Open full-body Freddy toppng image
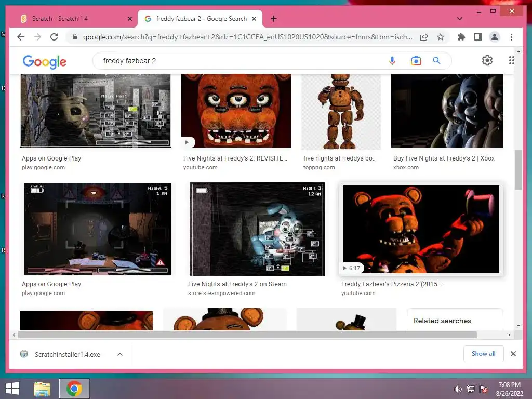Image resolution: width=532 pixels, height=399 pixels. [341, 112]
